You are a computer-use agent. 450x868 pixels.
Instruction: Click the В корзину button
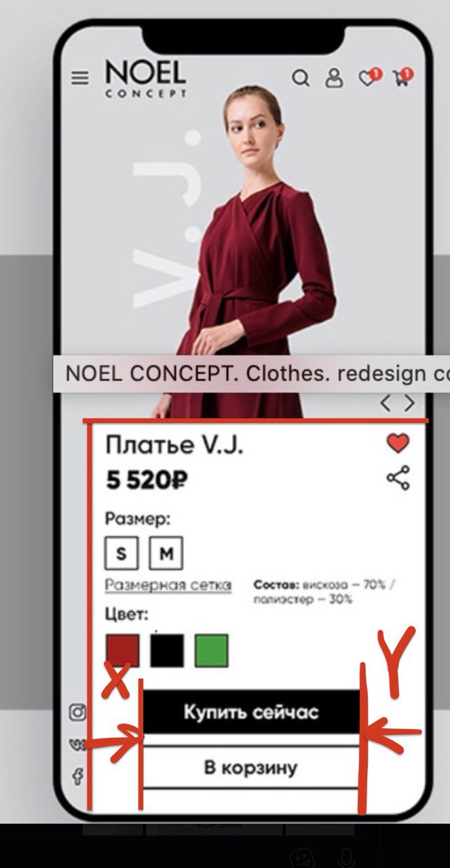point(251,768)
